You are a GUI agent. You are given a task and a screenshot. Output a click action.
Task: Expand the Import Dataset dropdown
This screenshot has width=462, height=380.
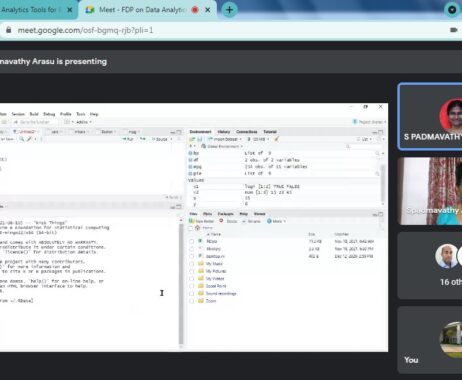[x=225, y=139]
